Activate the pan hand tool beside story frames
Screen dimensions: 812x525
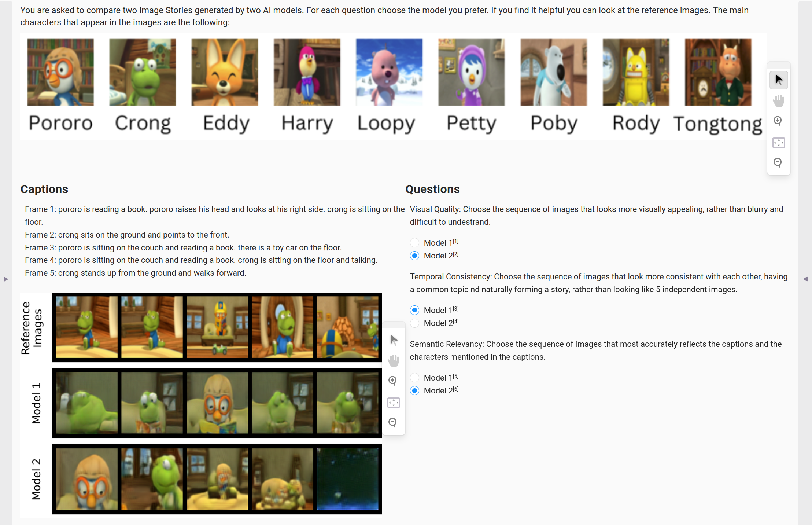tap(394, 361)
